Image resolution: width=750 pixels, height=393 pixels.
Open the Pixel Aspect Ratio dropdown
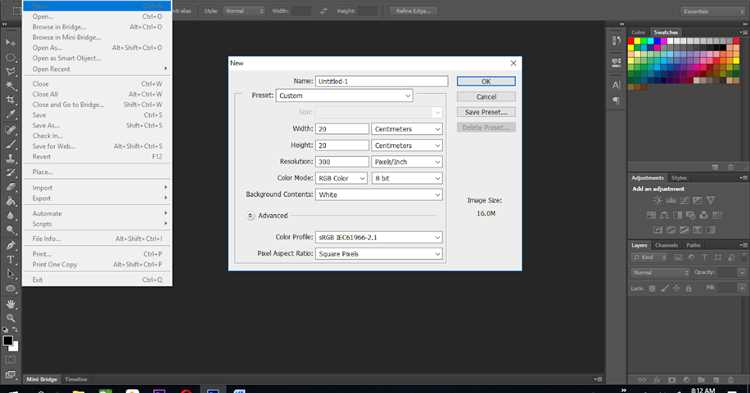[x=378, y=254]
